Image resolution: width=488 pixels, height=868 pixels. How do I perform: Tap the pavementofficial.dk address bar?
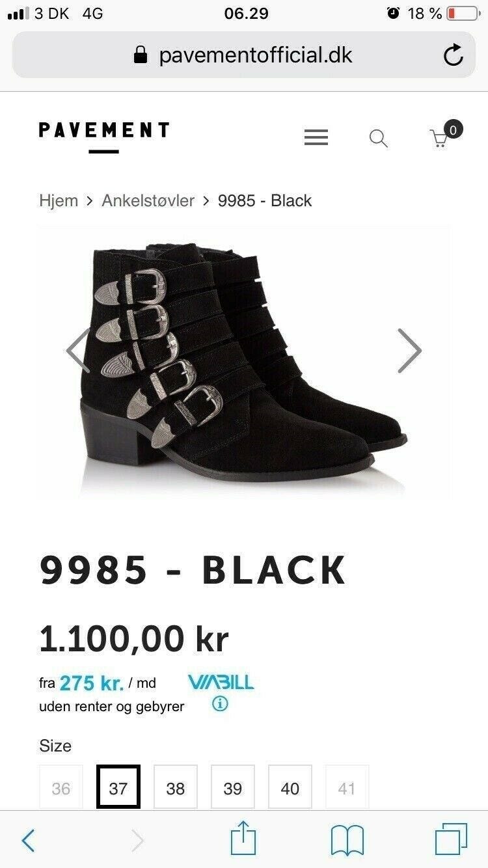point(244,55)
